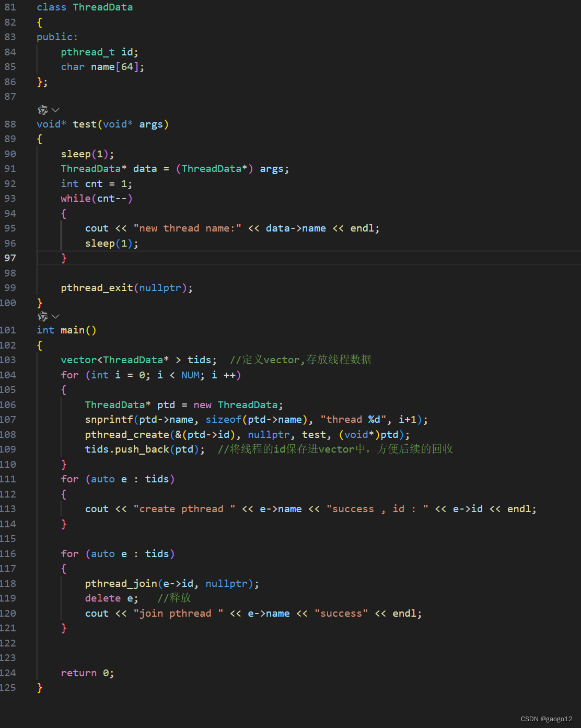Click 'sleep(1);' on line 96
The width and height of the screenshot is (581, 728).
coord(112,244)
